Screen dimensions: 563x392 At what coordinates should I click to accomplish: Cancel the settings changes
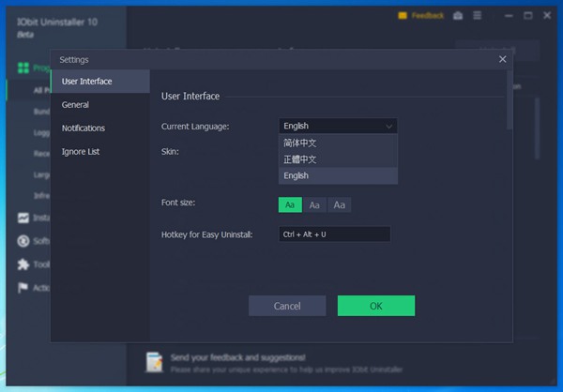(x=287, y=306)
